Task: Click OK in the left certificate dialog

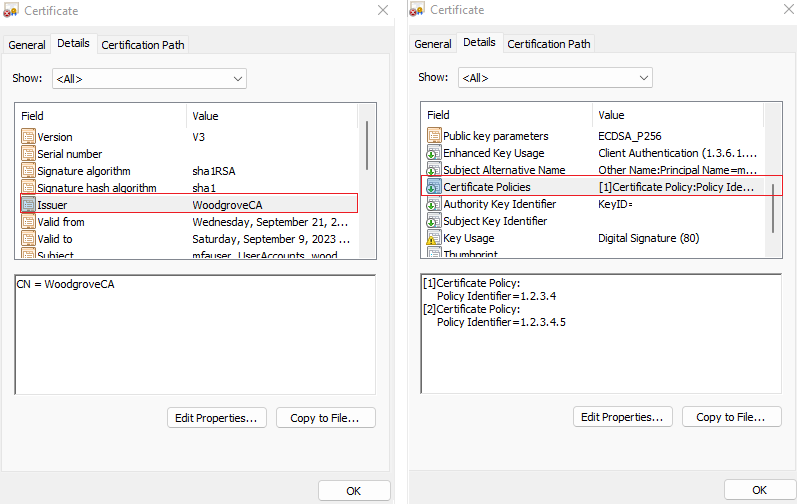Action: 354,491
